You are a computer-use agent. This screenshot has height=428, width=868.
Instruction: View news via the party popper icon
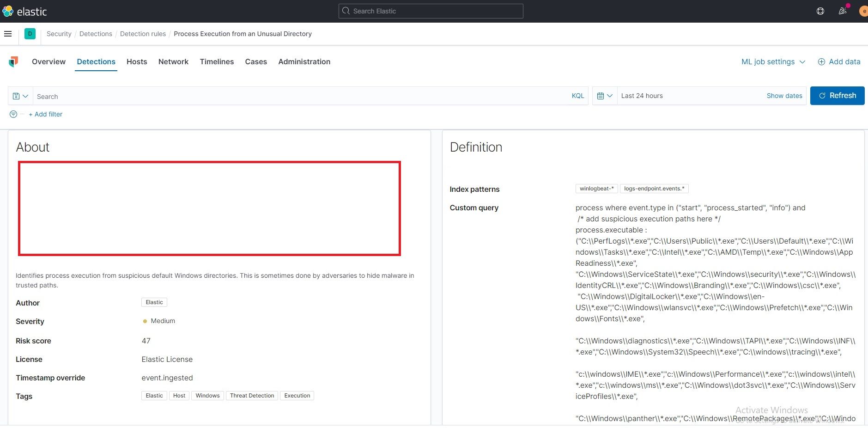[x=842, y=11]
